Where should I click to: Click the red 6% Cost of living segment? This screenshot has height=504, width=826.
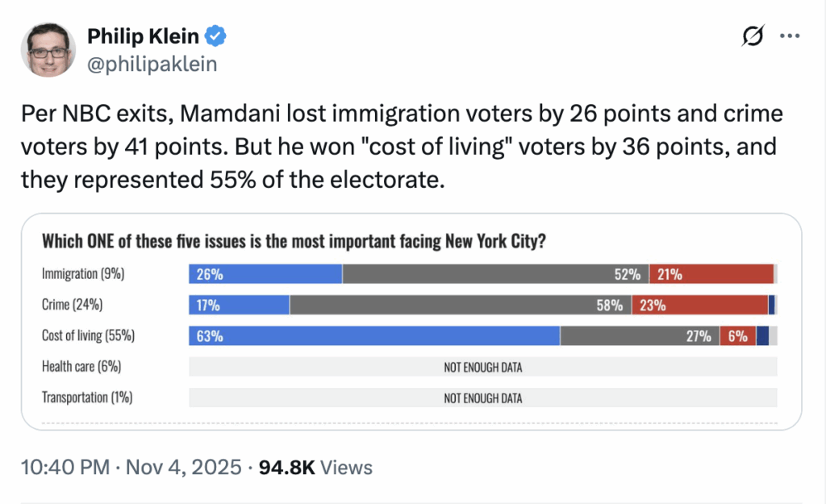pyautogui.click(x=736, y=336)
